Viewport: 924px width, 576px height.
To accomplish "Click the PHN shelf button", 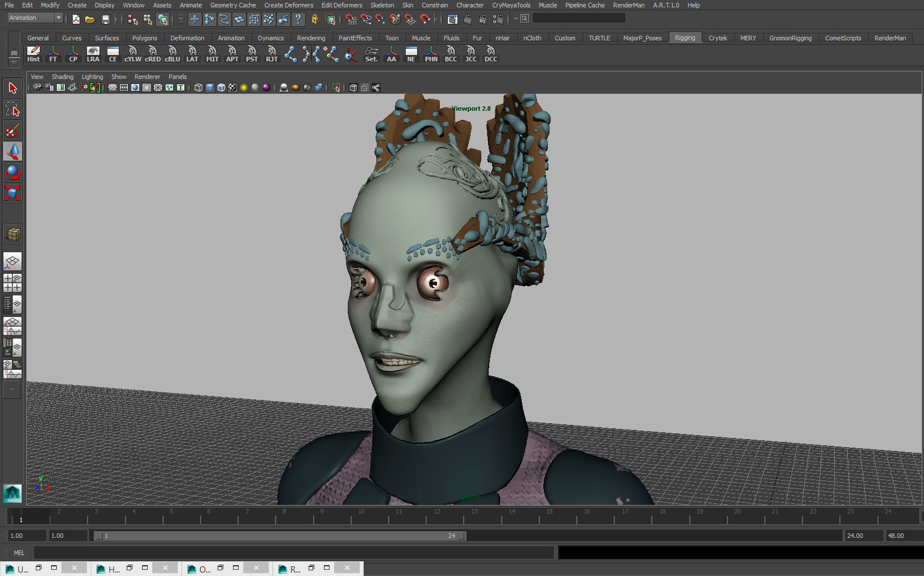I will tap(431, 55).
